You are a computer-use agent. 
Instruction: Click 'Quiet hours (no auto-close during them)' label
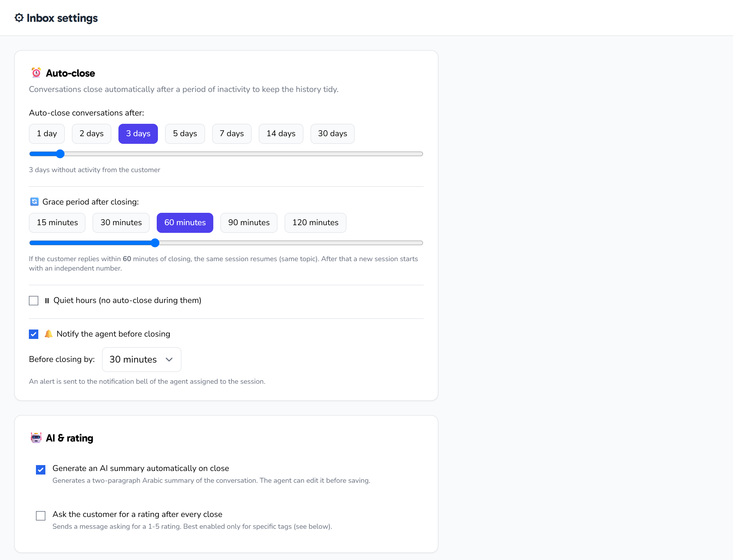(x=127, y=300)
